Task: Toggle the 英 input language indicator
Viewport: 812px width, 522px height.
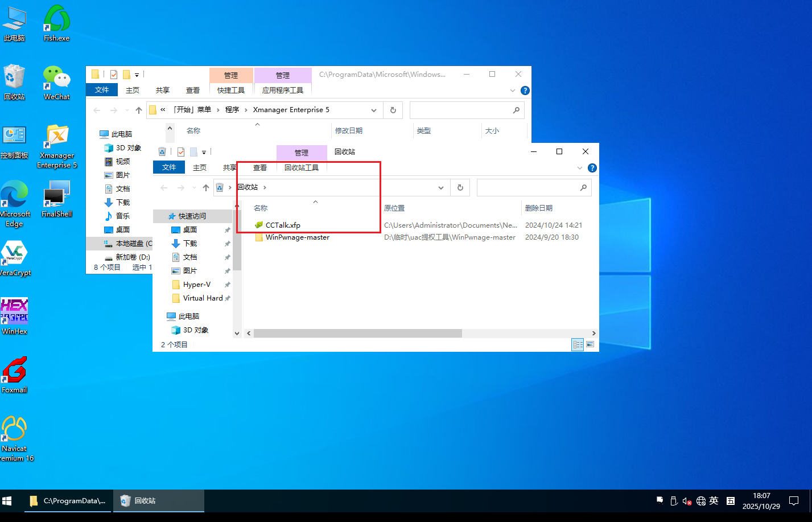Action: [x=714, y=501]
